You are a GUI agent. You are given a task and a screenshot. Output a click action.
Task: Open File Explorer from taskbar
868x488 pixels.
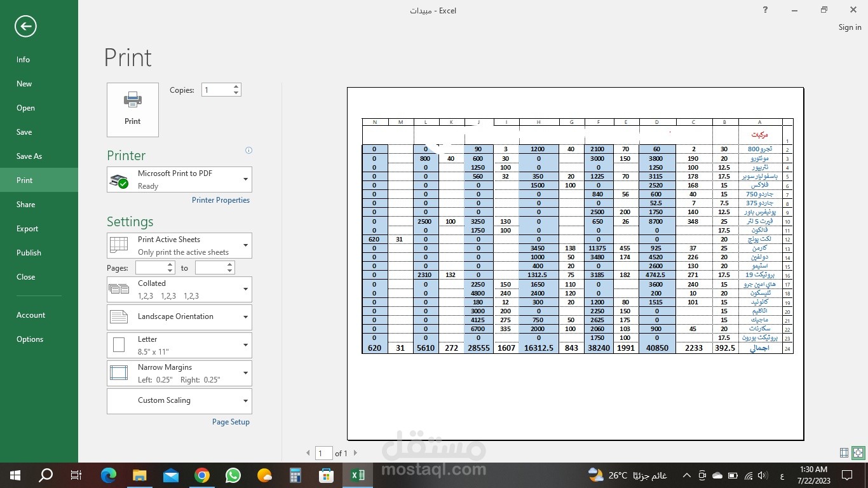click(x=140, y=475)
